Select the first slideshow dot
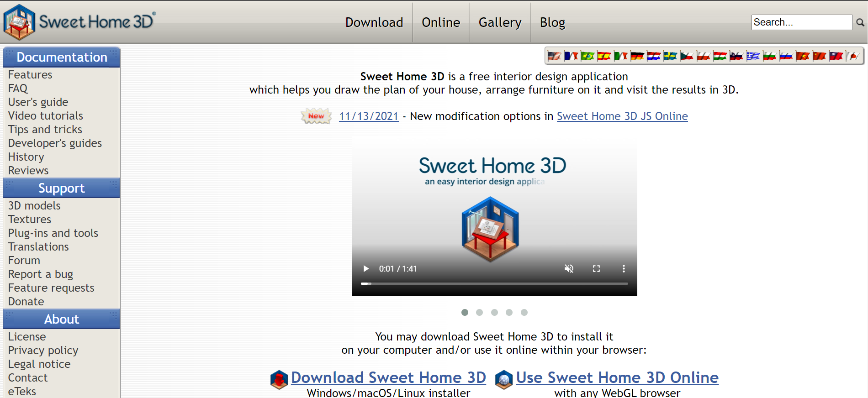The image size is (868, 398). (x=465, y=312)
